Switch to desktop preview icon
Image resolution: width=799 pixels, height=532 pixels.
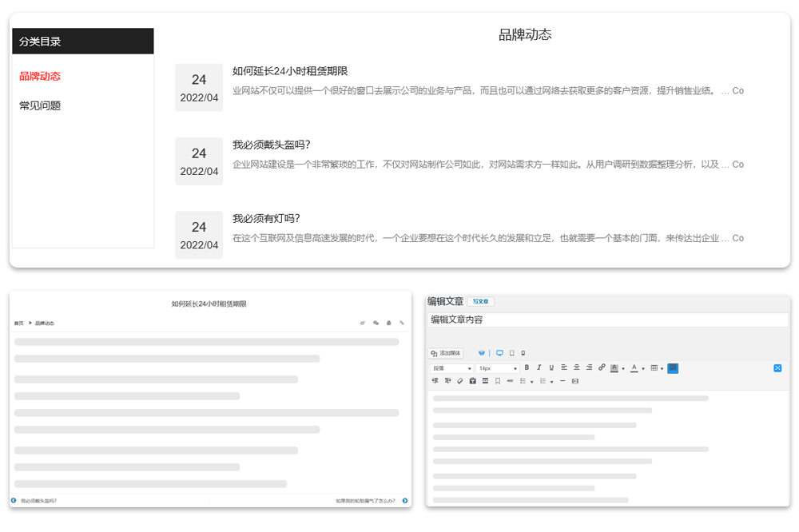pos(499,353)
